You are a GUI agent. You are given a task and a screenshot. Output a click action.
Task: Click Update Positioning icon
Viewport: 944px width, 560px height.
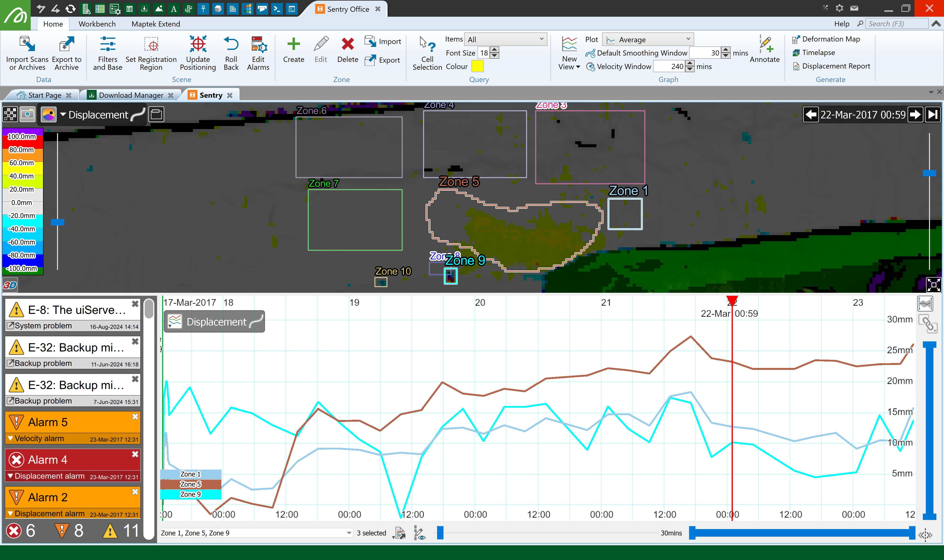coord(198,44)
